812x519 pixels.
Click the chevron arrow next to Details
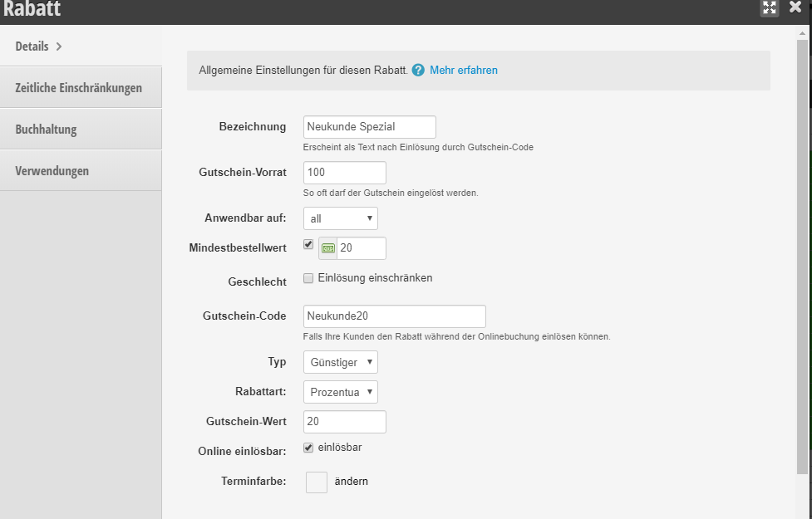(x=59, y=47)
